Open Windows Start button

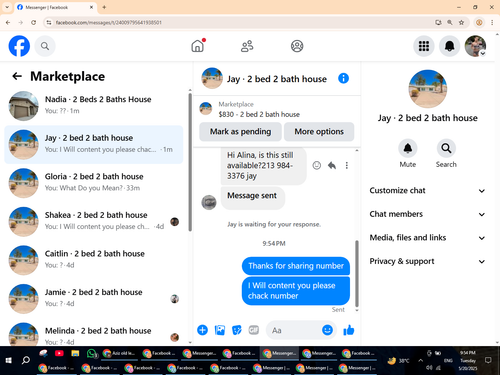pos(9,360)
